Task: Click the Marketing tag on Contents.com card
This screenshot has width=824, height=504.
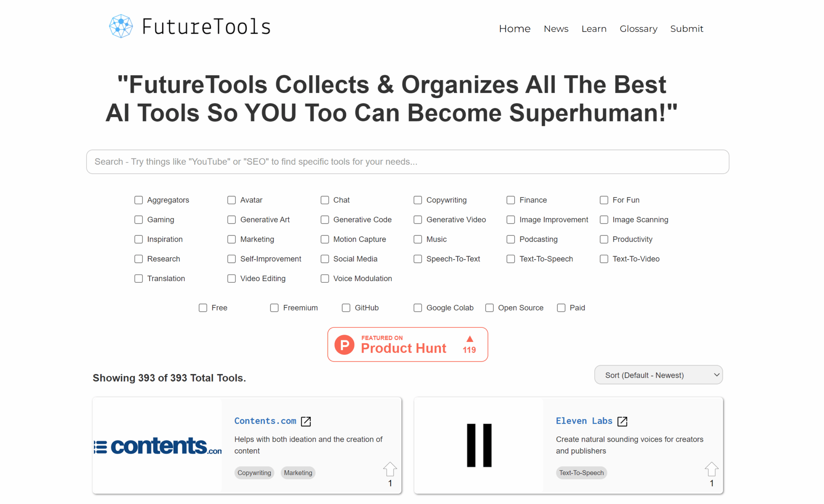Action: pyautogui.click(x=298, y=473)
